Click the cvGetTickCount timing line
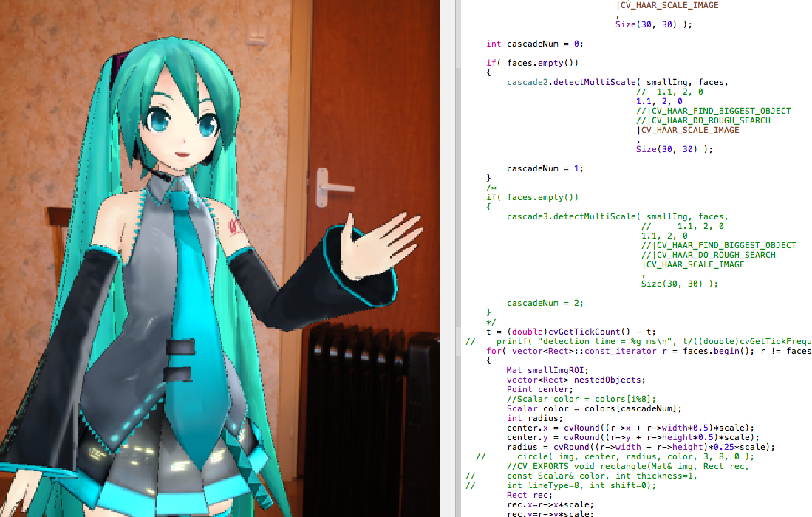Image resolution: width=812 pixels, height=517 pixels. coord(570,332)
